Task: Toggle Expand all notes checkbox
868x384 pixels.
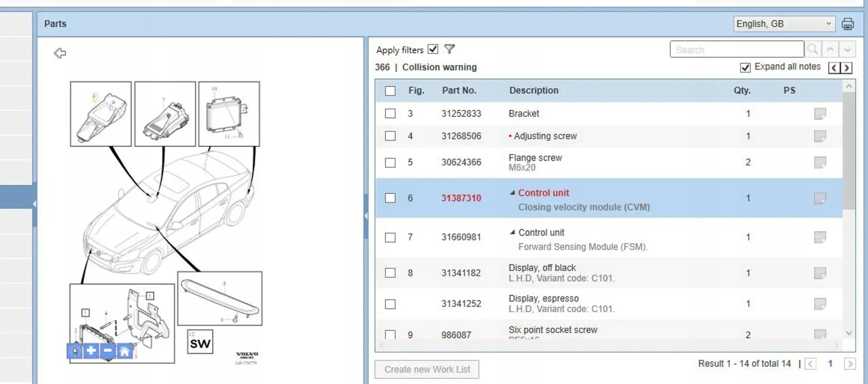Action: (x=745, y=67)
